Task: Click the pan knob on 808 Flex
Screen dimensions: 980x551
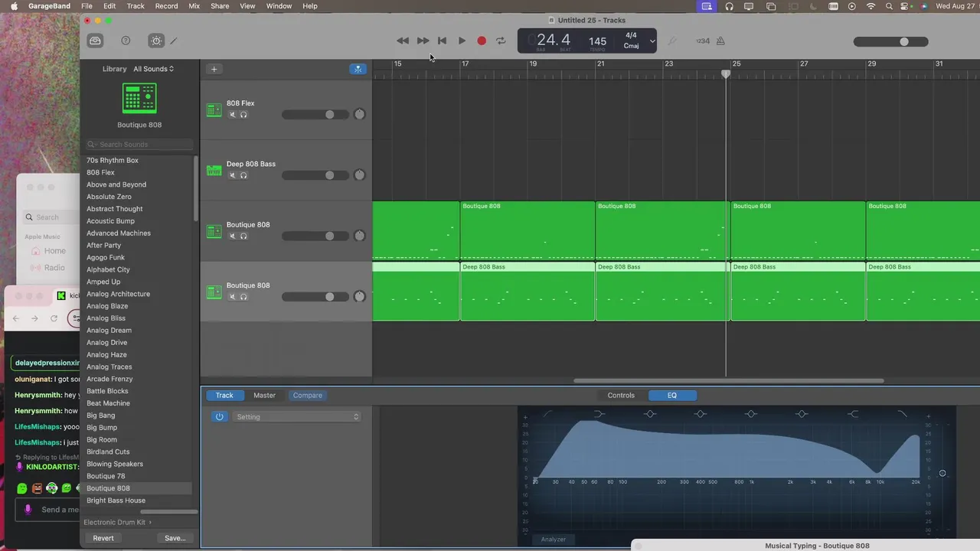Action: pos(359,114)
